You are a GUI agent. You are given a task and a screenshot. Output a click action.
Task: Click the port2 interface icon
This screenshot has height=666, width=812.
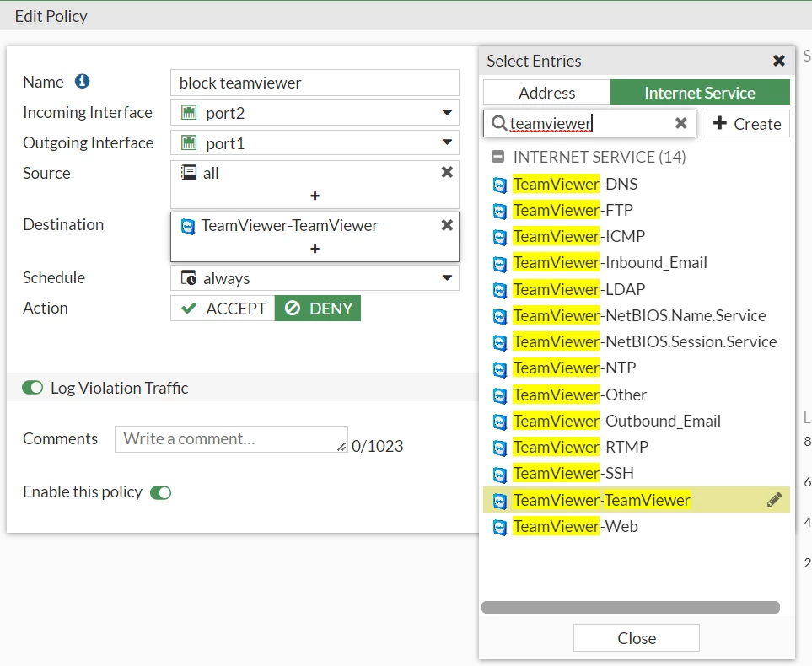[189, 112]
